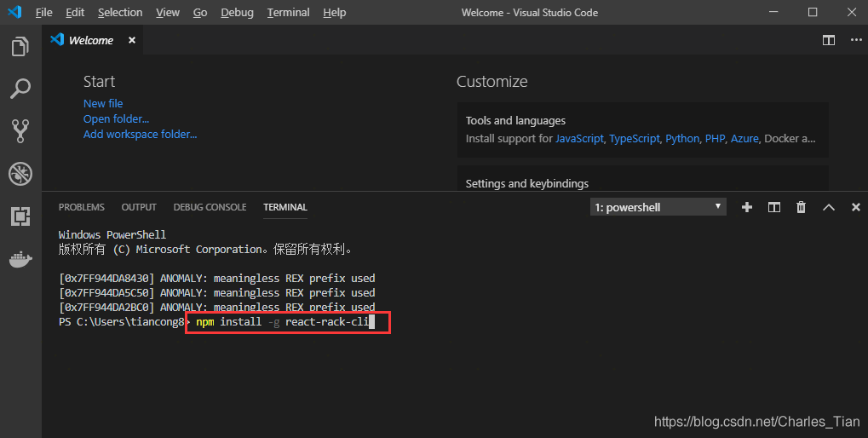Close the terminal panel
The image size is (868, 438).
856,207
